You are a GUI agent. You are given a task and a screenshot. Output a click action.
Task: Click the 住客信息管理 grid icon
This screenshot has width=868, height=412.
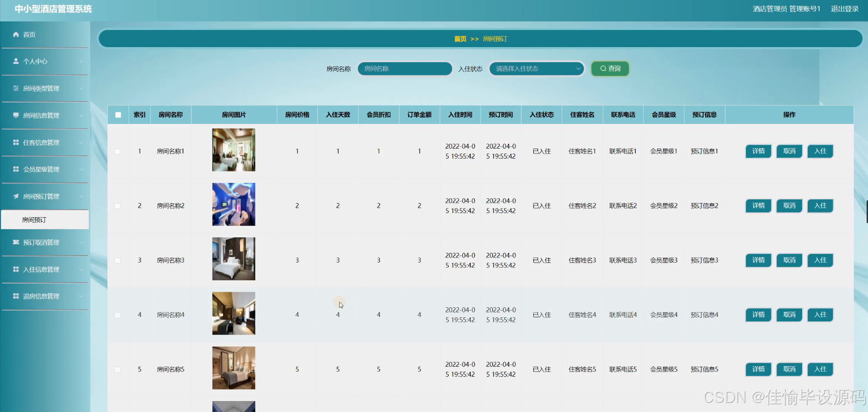point(16,142)
